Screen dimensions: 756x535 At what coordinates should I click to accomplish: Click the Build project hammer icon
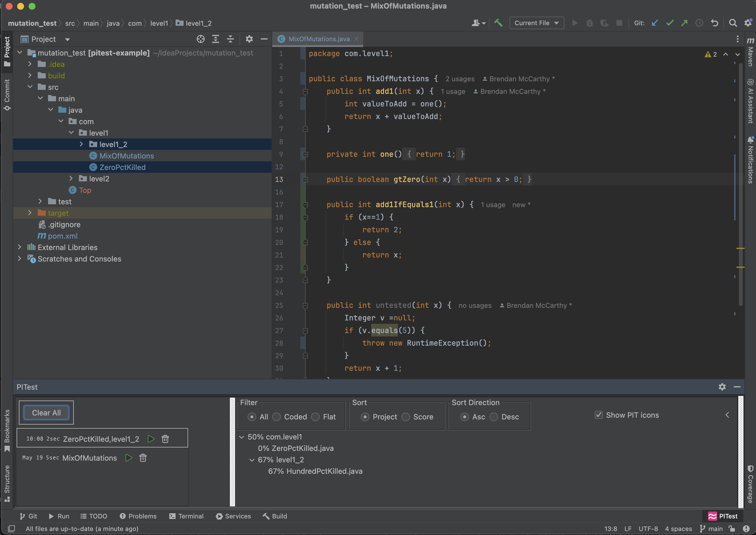pyautogui.click(x=498, y=23)
